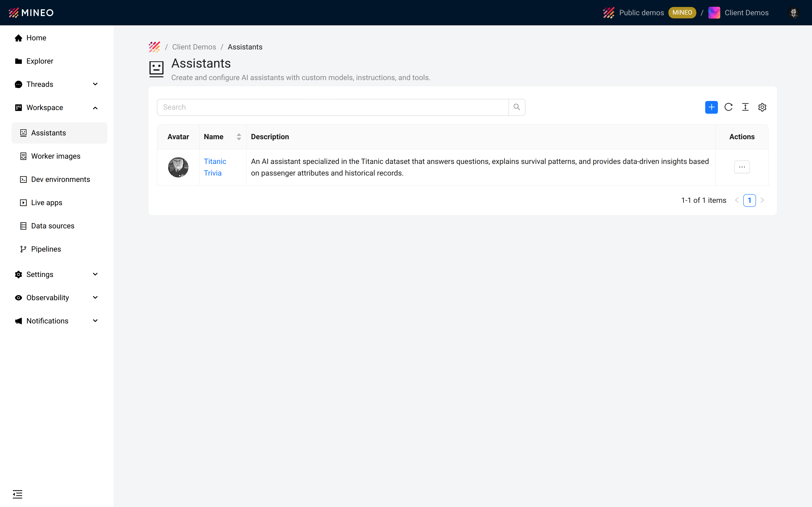Collapse the Workspace section

coord(95,108)
